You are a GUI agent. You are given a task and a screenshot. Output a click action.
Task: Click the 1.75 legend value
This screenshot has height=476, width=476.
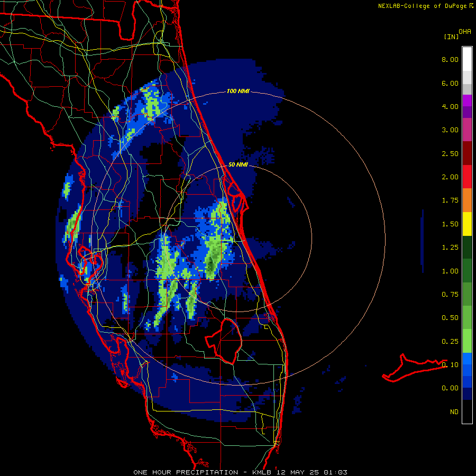click(x=450, y=200)
